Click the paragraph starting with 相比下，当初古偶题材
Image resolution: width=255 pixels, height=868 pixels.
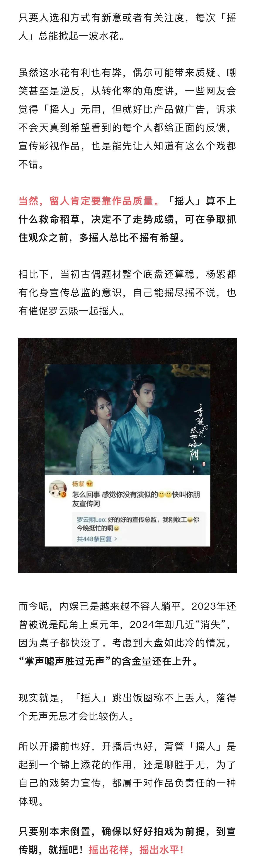click(127, 292)
